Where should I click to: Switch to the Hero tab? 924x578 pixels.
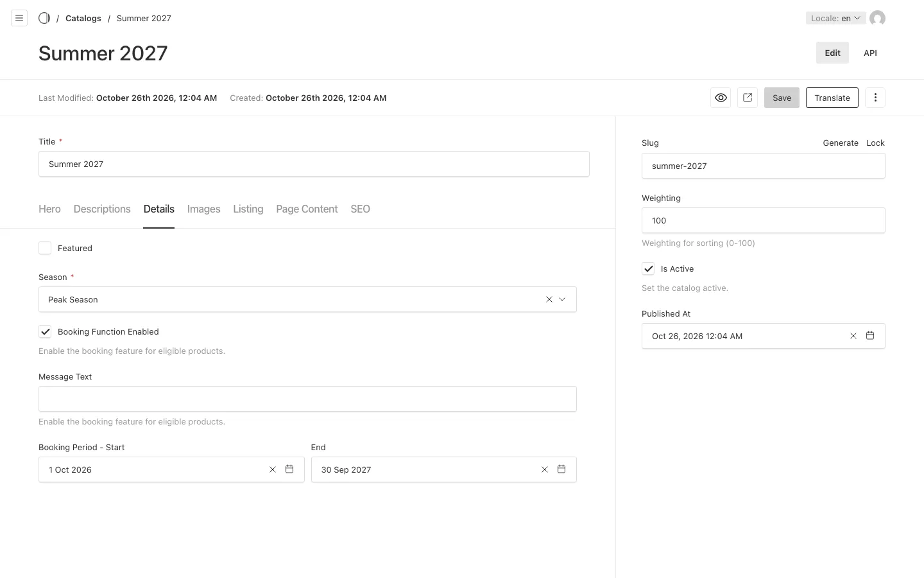click(49, 209)
